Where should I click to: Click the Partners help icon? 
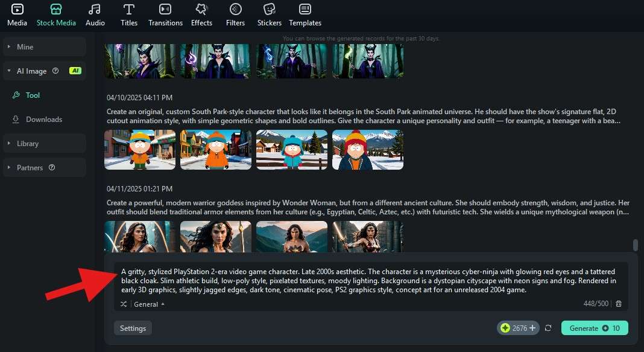point(52,167)
